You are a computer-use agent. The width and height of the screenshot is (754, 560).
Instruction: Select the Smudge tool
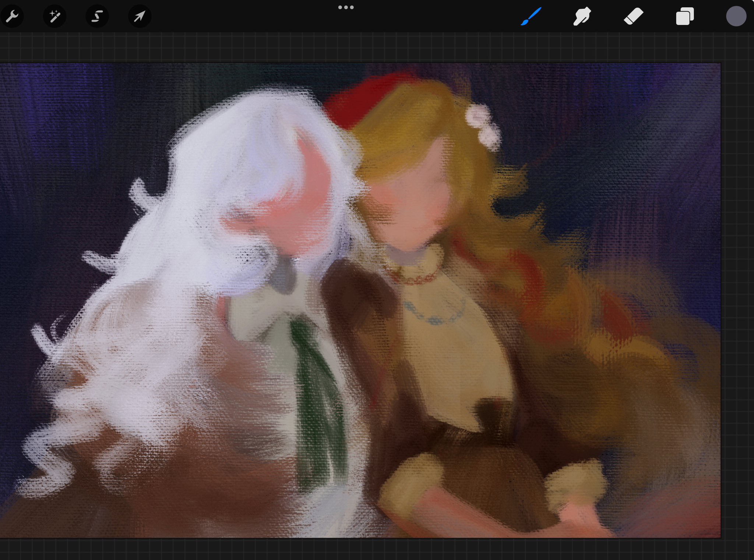click(582, 16)
